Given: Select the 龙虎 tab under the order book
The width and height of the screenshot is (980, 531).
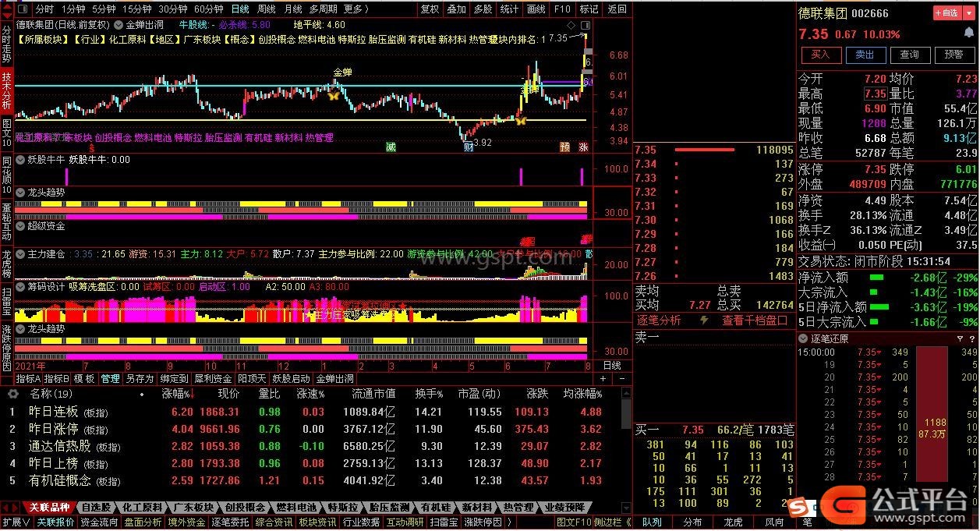Looking at the screenshot, I should [x=734, y=522].
